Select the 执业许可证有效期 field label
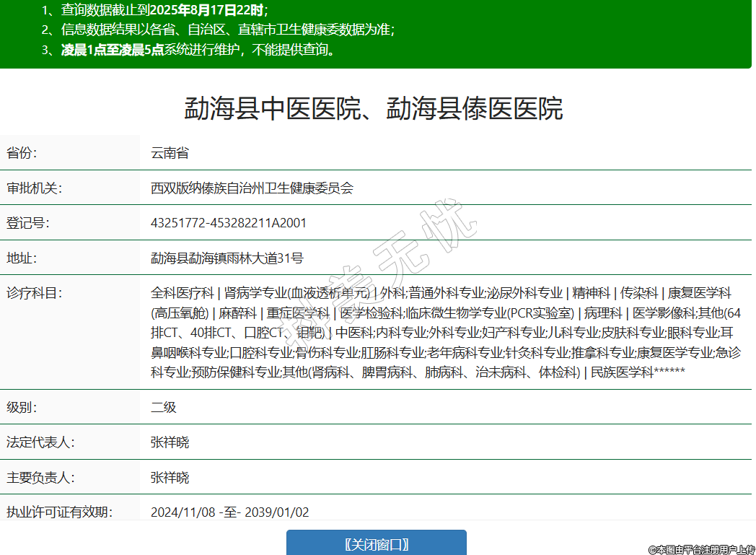This screenshot has width=756, height=555. [60, 512]
